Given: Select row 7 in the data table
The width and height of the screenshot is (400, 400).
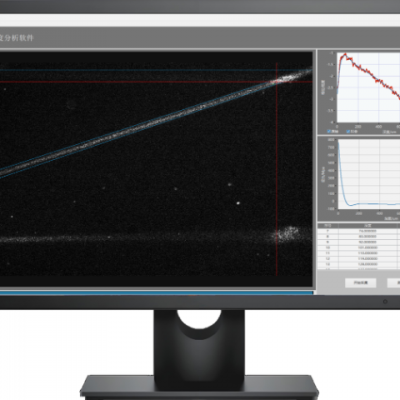Looking at the screenshot, I should click(359, 231).
